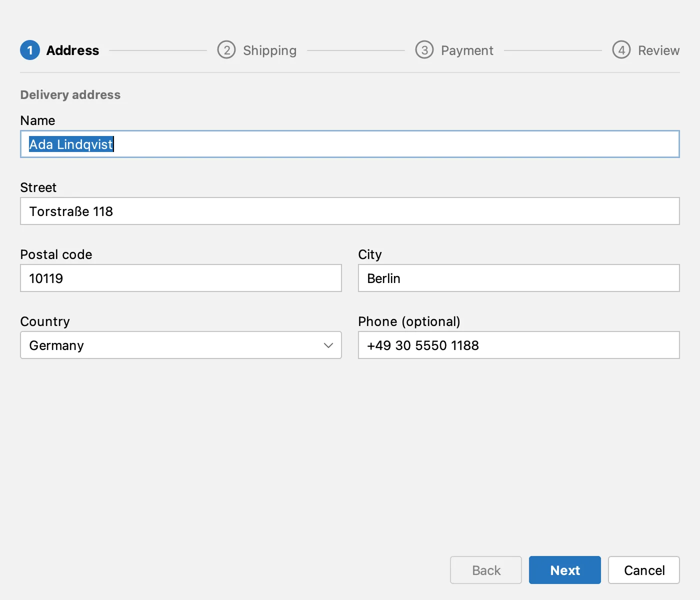The height and width of the screenshot is (600, 700).
Task: Select the Address step label
Action: (x=72, y=50)
